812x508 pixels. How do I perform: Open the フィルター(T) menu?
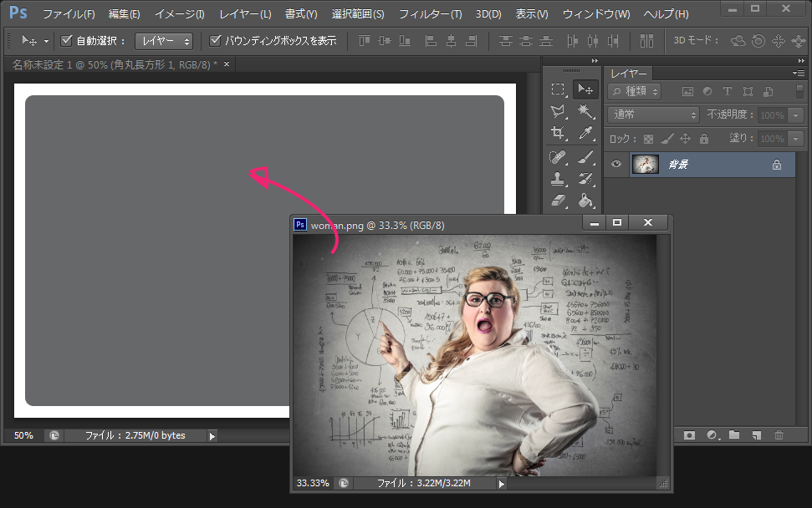pyautogui.click(x=430, y=14)
